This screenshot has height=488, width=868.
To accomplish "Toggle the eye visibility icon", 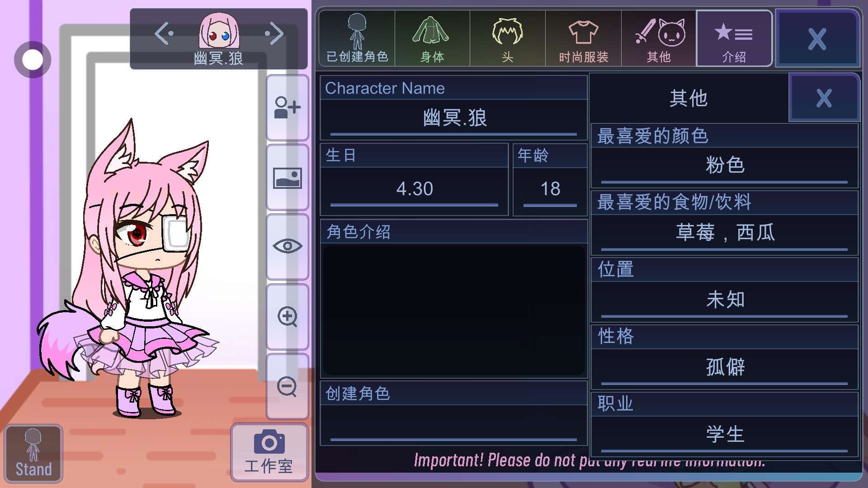I will 288,246.
